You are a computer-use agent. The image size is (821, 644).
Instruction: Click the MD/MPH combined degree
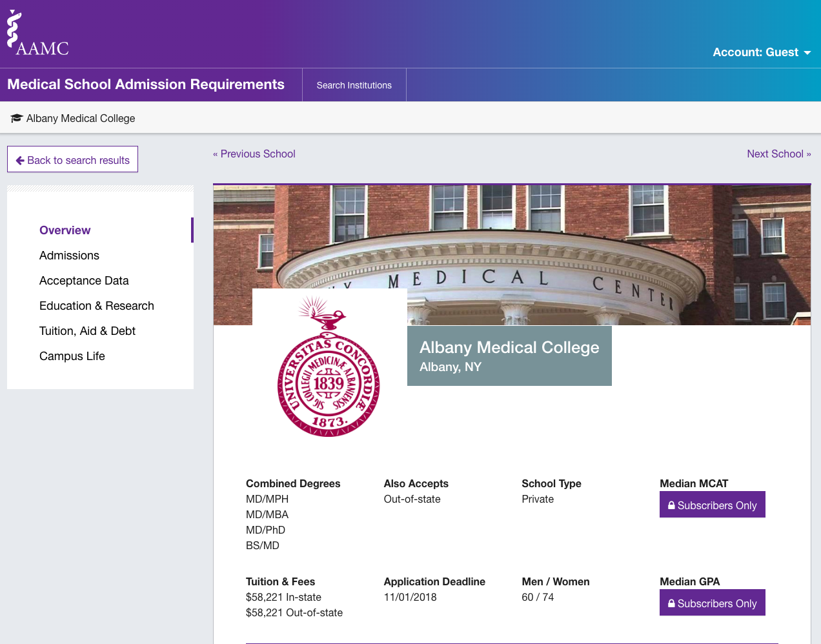point(267,499)
